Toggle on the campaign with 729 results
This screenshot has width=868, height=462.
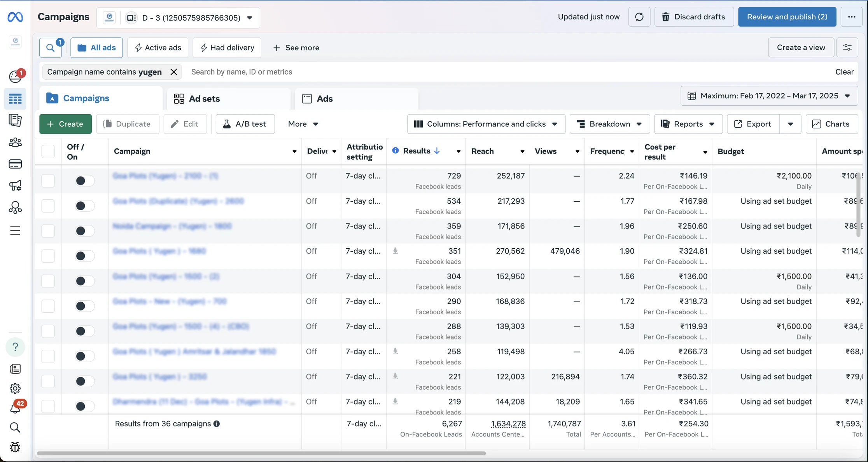tap(84, 181)
